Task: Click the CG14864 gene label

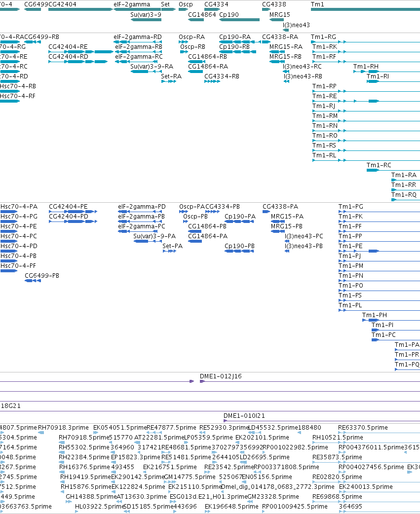Action: point(202,15)
